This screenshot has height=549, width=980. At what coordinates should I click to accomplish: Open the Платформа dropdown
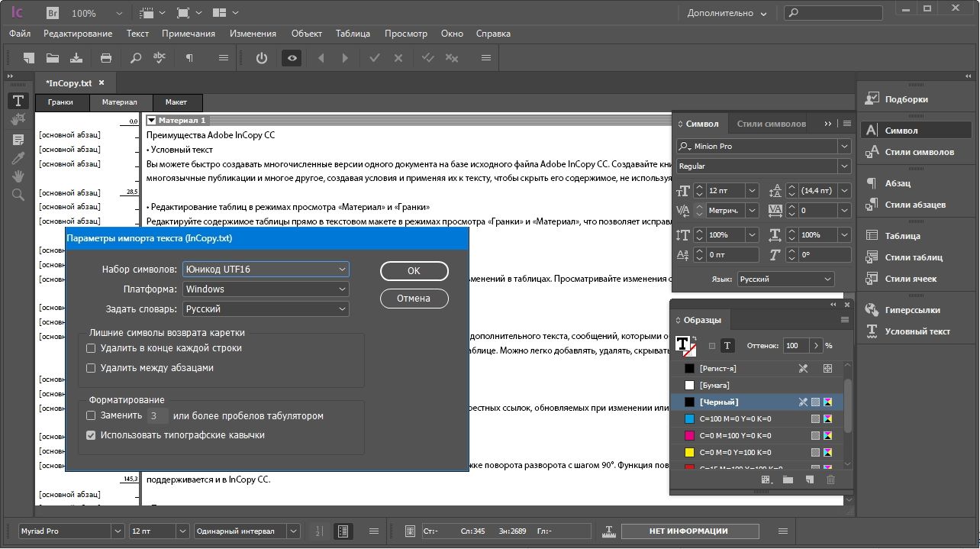266,289
